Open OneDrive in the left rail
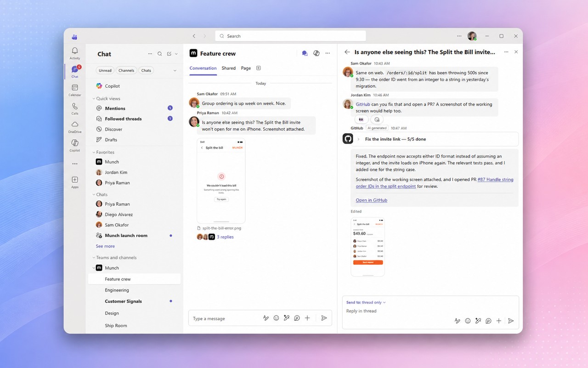588x368 pixels. (75, 127)
